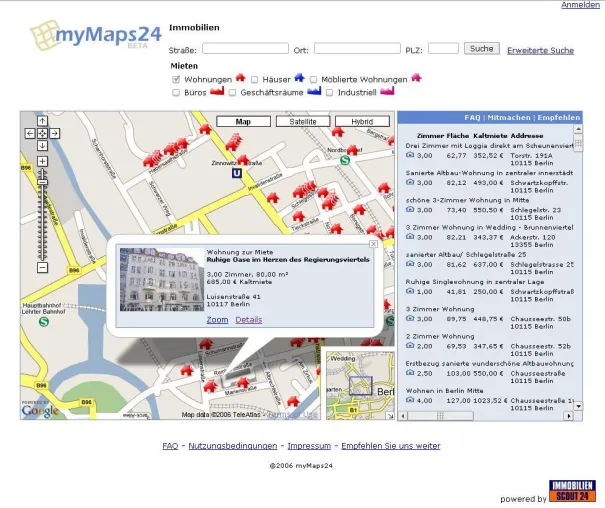605x508 pixels.
Task: Open photo icon for Torstr. 191A listing
Action: click(x=410, y=155)
